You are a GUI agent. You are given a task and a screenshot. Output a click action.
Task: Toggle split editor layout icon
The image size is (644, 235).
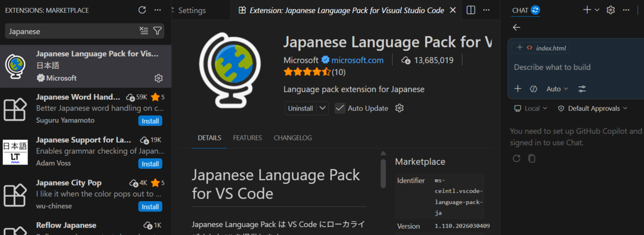[471, 10]
